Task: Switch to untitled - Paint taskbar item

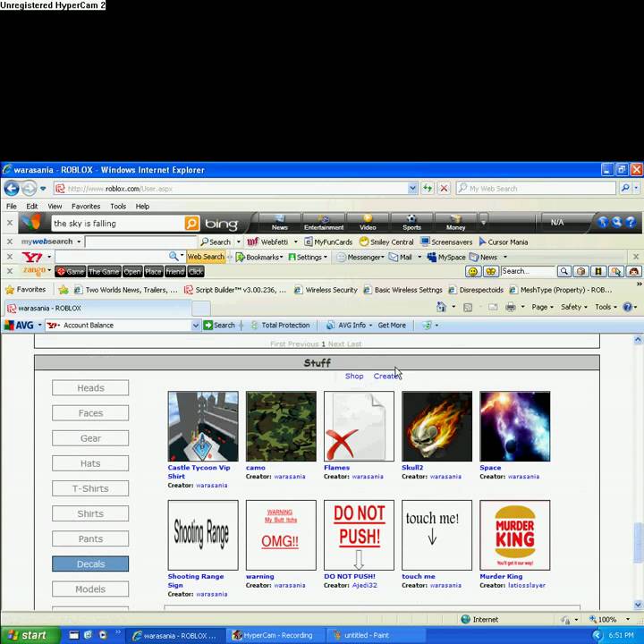Action: coord(377,635)
